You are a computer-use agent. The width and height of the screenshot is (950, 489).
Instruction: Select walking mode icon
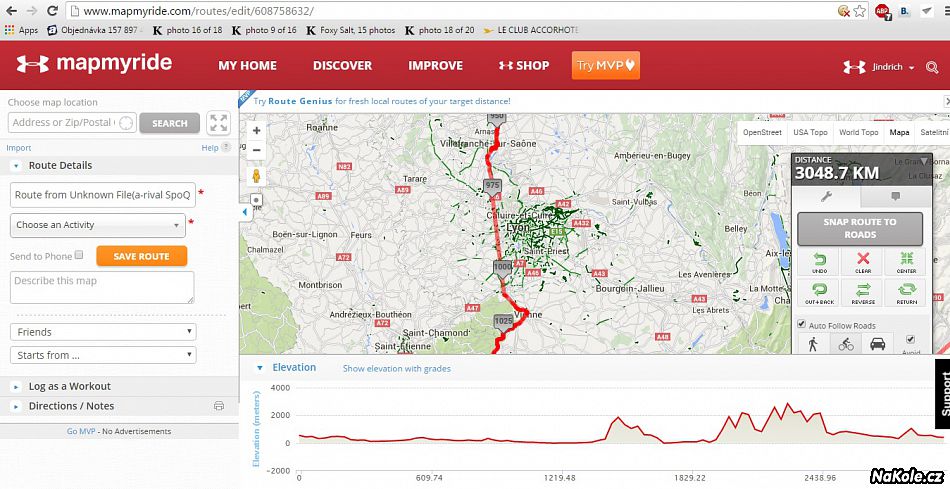(812, 344)
